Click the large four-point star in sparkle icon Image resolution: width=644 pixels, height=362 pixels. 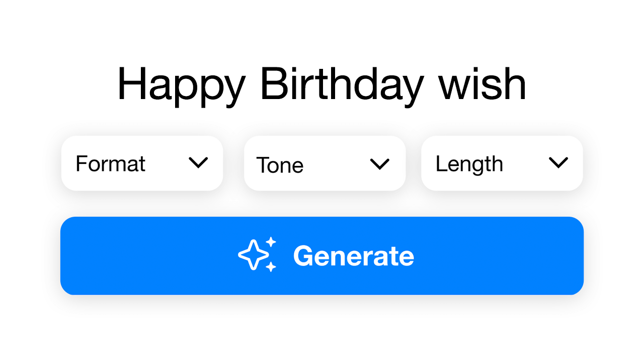[254, 255]
